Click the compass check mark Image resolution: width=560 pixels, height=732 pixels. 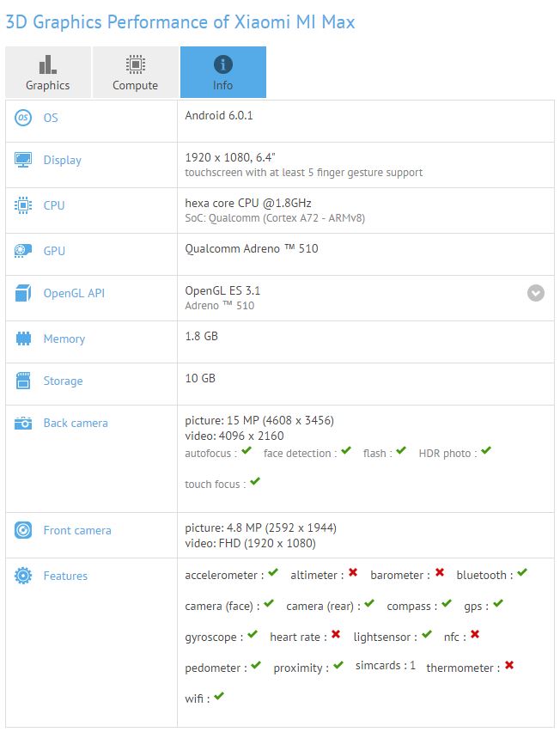click(x=447, y=603)
